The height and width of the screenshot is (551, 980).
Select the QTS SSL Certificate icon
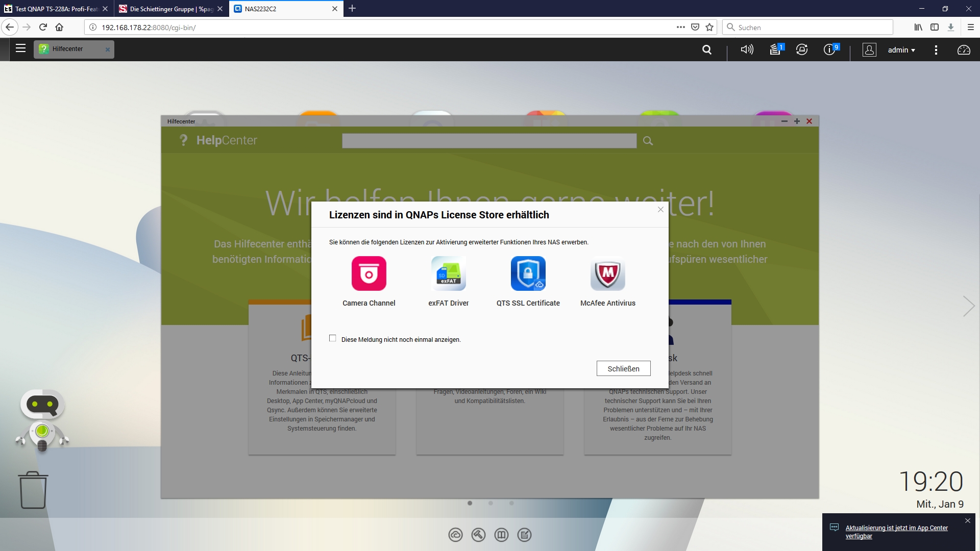pos(528,273)
